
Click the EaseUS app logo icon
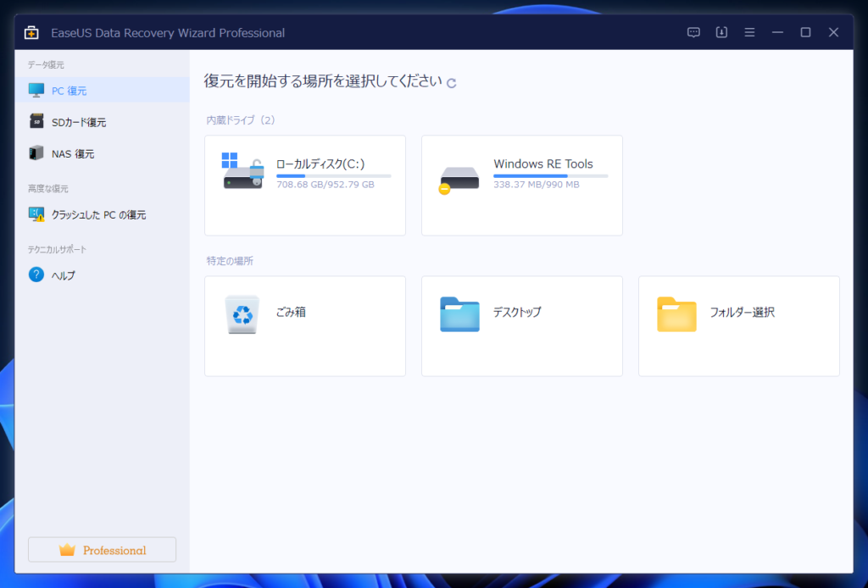[x=31, y=33]
